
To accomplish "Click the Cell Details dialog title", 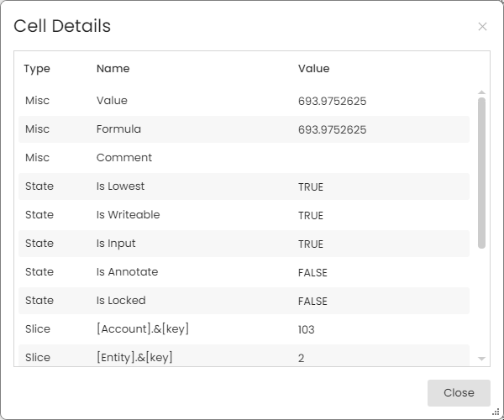I will pyautogui.click(x=62, y=26).
